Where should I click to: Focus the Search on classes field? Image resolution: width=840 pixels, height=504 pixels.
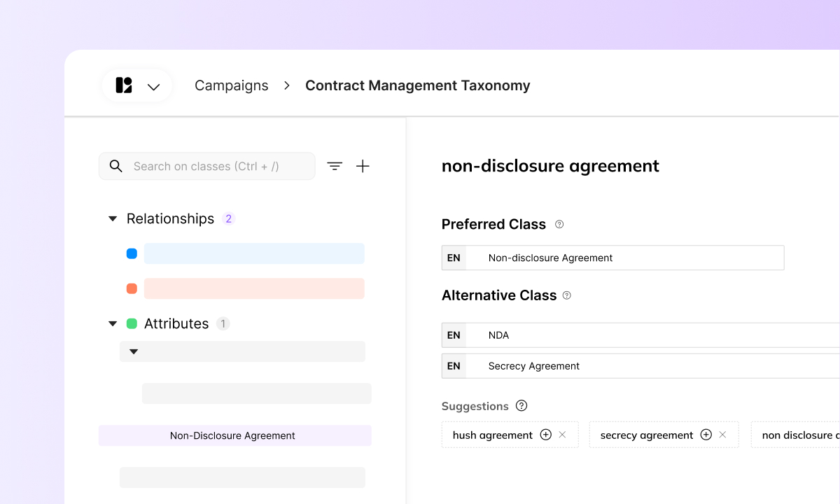click(207, 166)
